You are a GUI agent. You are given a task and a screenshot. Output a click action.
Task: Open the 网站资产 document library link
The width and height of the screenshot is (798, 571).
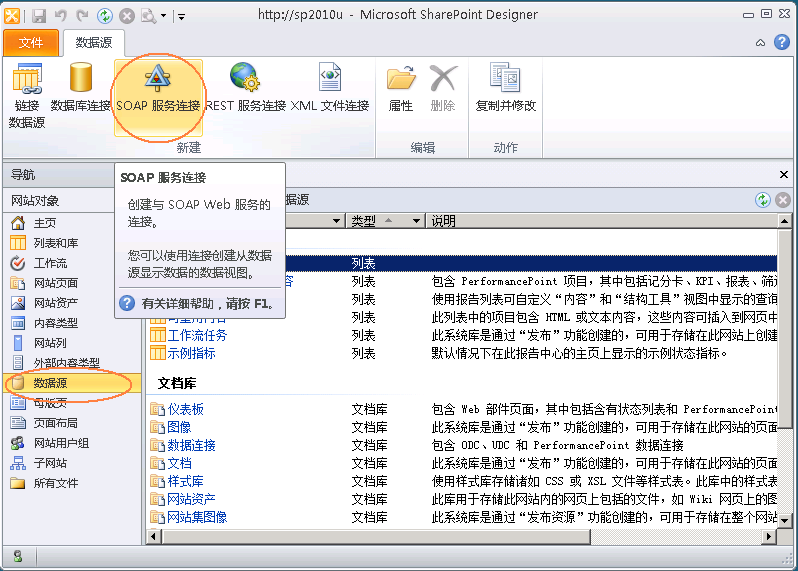(191, 499)
